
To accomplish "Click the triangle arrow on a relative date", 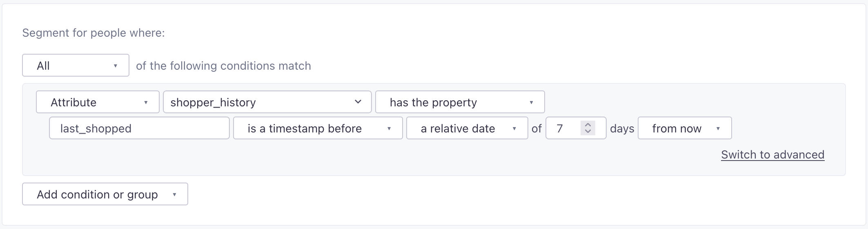I will 514,128.
